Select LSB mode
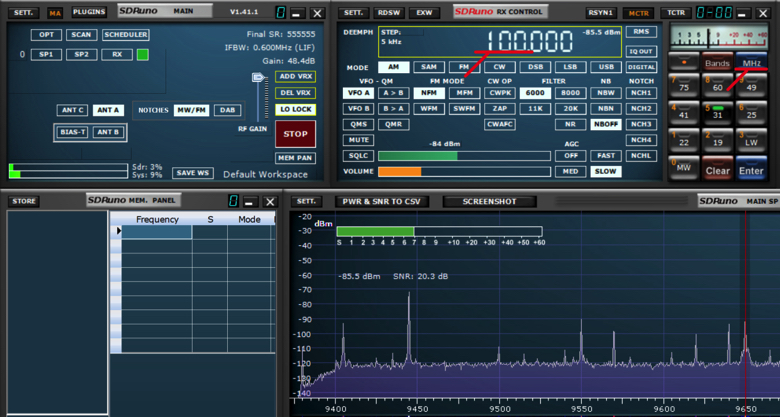The height and width of the screenshot is (417, 780). pos(570,67)
